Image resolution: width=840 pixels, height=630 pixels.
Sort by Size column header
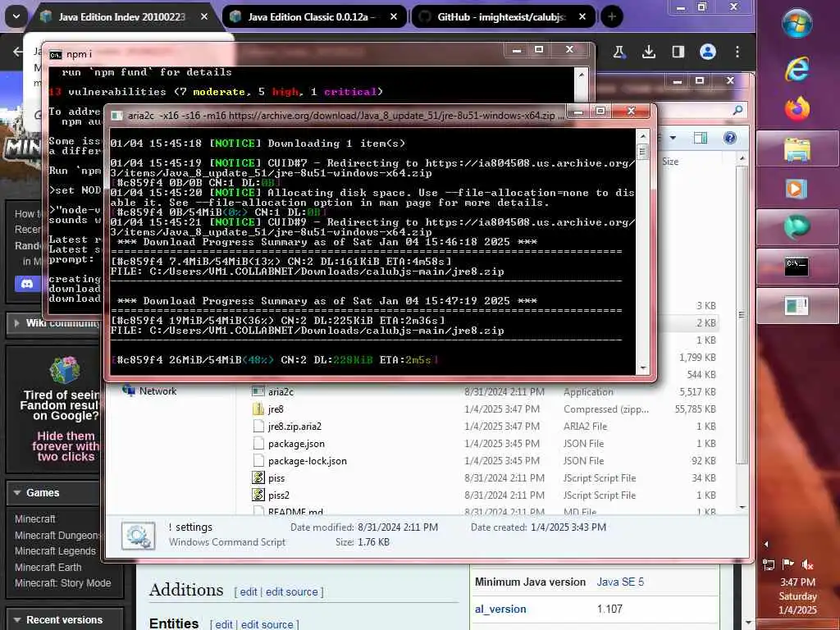point(670,162)
